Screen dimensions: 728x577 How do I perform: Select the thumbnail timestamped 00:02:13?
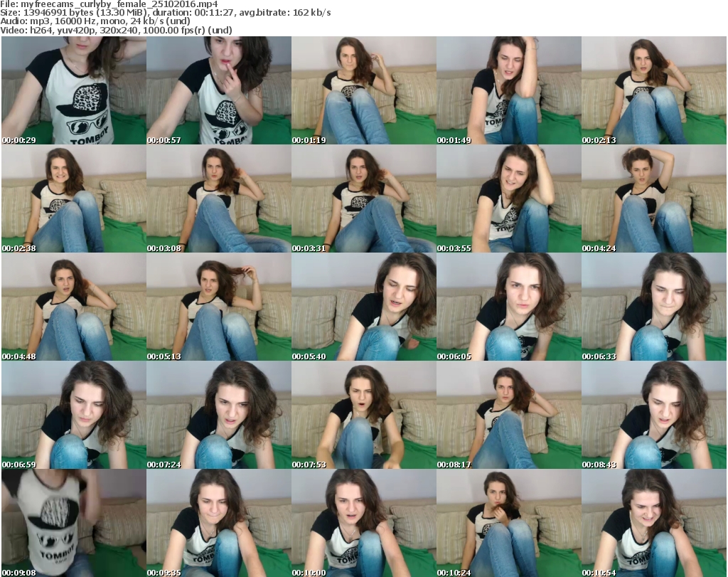tap(654, 90)
